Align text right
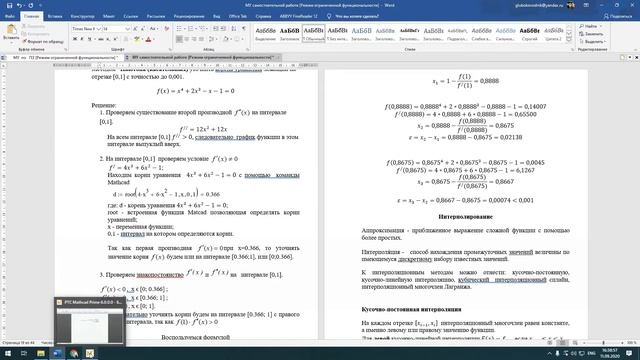The height and width of the screenshot is (360, 640). pos(194,39)
